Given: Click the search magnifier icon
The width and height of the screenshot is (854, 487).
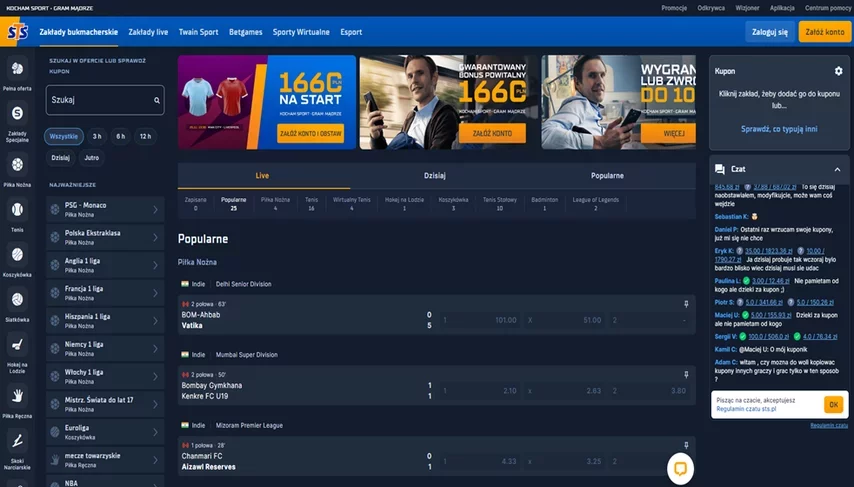Looking at the screenshot, I should pos(157,100).
